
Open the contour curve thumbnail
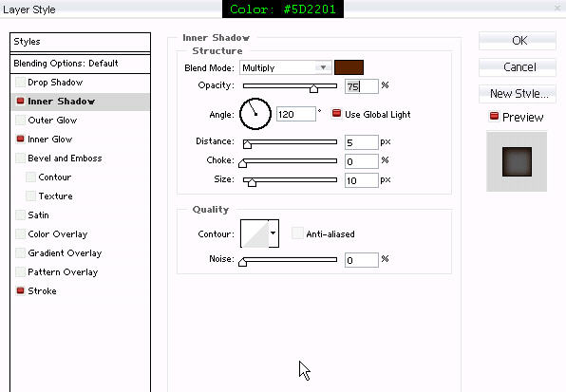click(255, 233)
